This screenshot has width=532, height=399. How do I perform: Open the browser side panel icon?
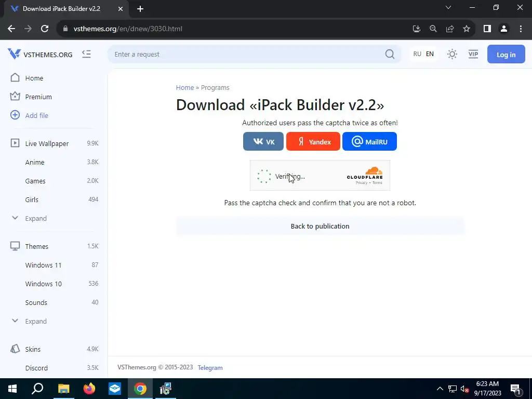coord(487,29)
